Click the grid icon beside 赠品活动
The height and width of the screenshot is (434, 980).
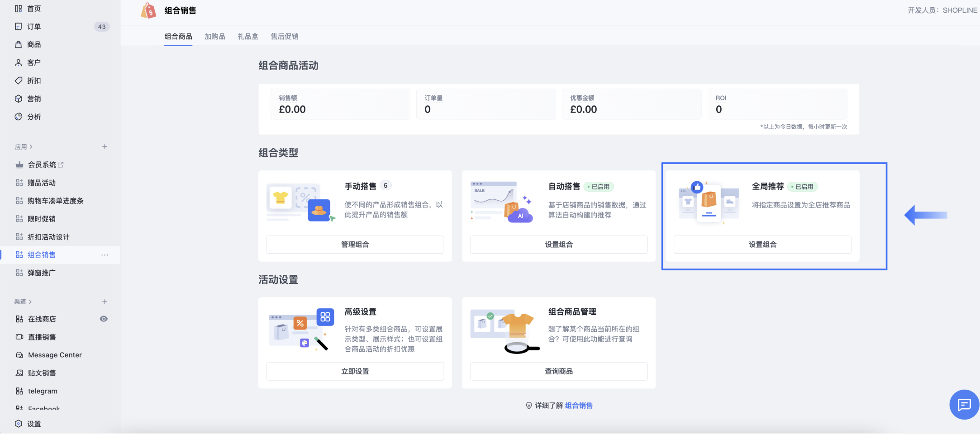(x=19, y=183)
